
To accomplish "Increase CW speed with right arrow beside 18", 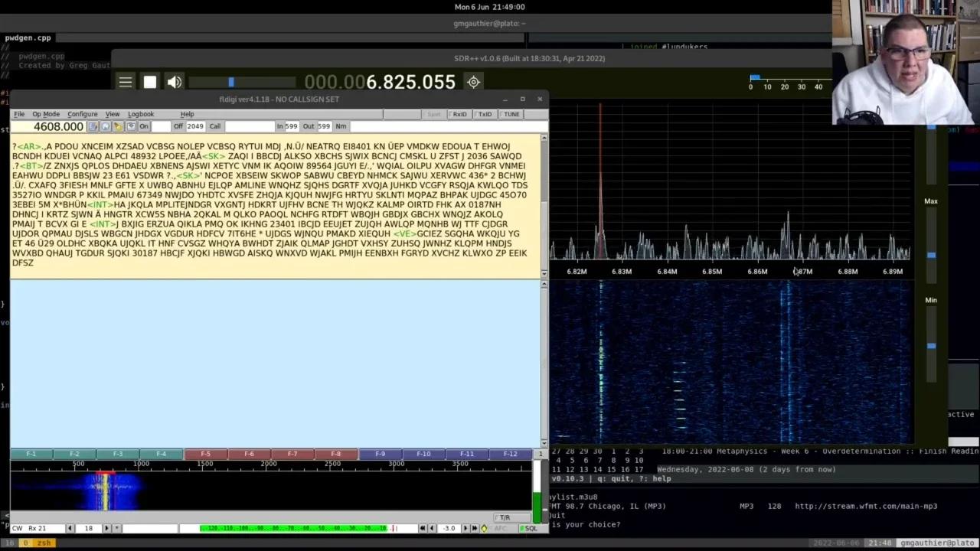I will point(106,528).
